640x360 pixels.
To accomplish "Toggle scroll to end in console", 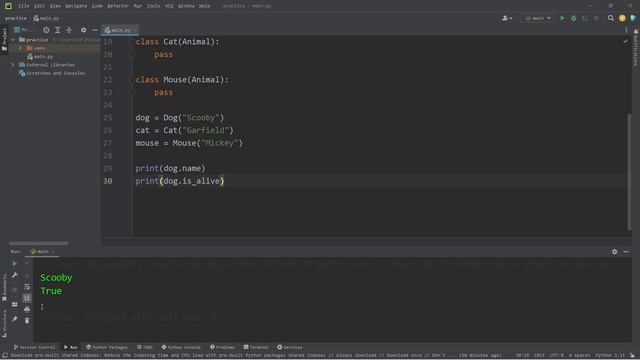I will point(27,298).
